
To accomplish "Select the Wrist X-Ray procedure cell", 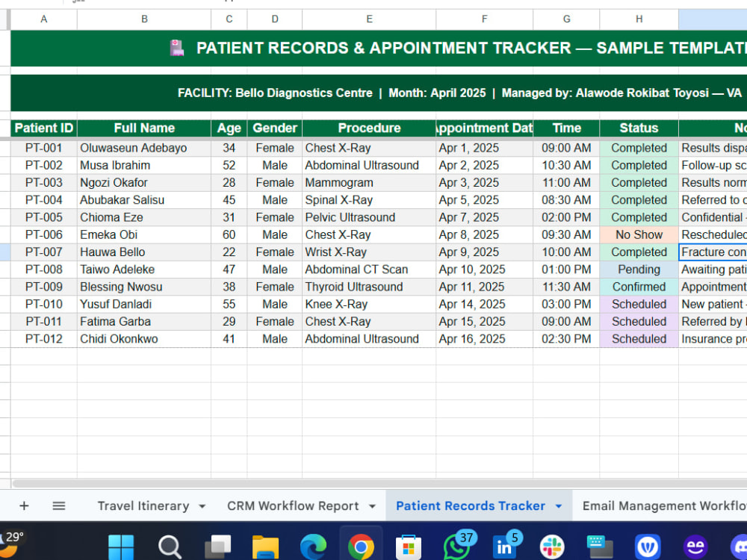I will tap(369, 252).
